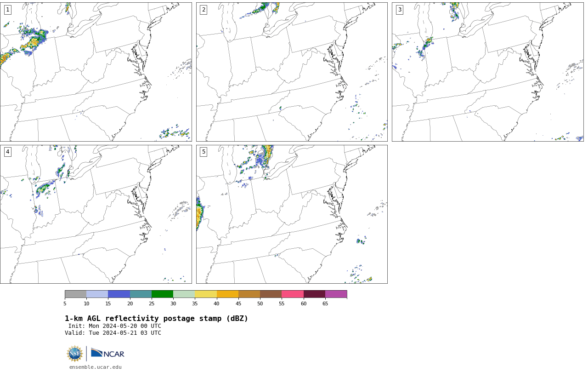This screenshot has width=588, height=372.
Task: Click the pale green 30-35 dBZ swatch
Action: (x=184, y=294)
